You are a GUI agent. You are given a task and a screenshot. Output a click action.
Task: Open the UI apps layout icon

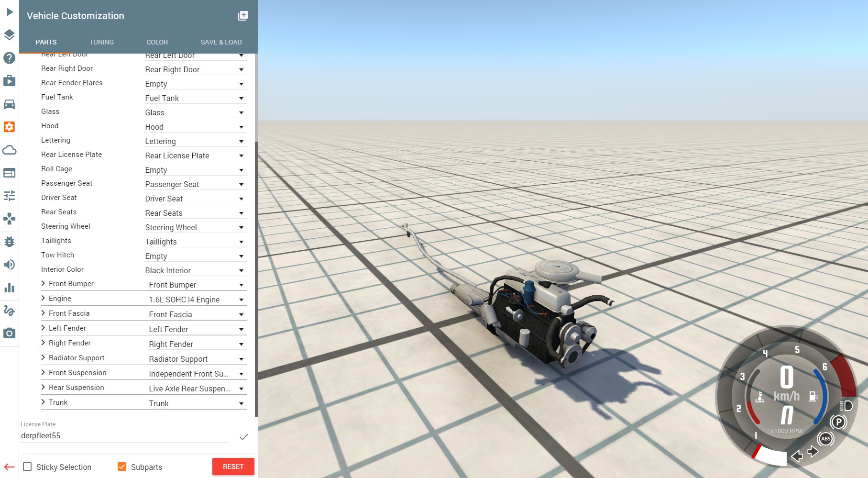point(10,173)
